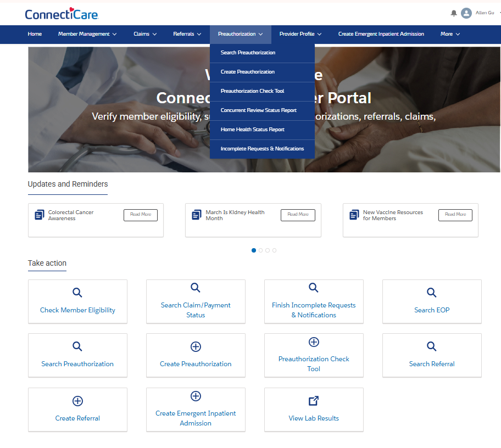501x448 pixels.
Task: Click Read More on Kidney Health Month
Action: pyautogui.click(x=298, y=215)
